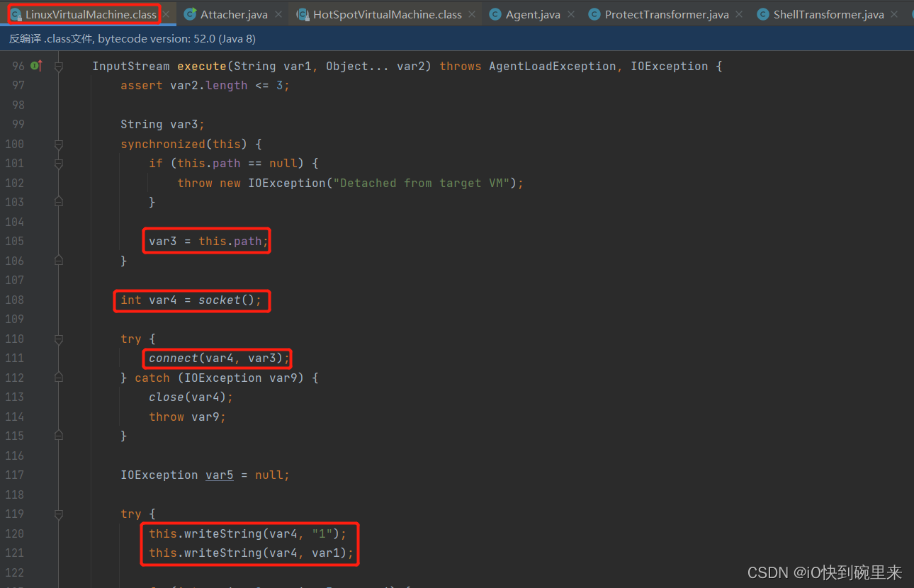This screenshot has height=588, width=914.
Task: Click line number 120 in gutter
Action: 14,533
